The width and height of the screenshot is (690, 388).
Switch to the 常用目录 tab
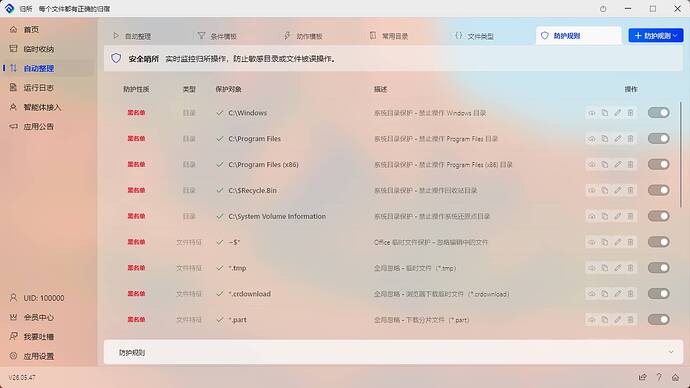pos(389,36)
